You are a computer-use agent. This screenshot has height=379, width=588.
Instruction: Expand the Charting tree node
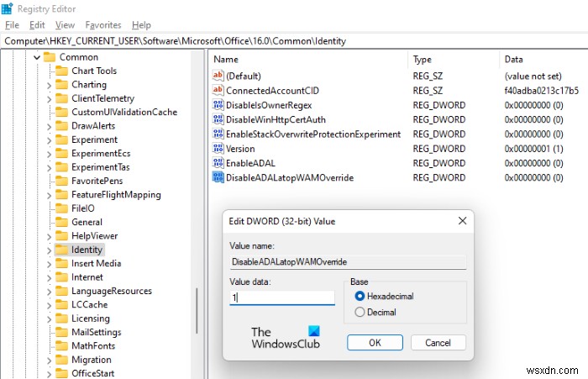click(49, 85)
